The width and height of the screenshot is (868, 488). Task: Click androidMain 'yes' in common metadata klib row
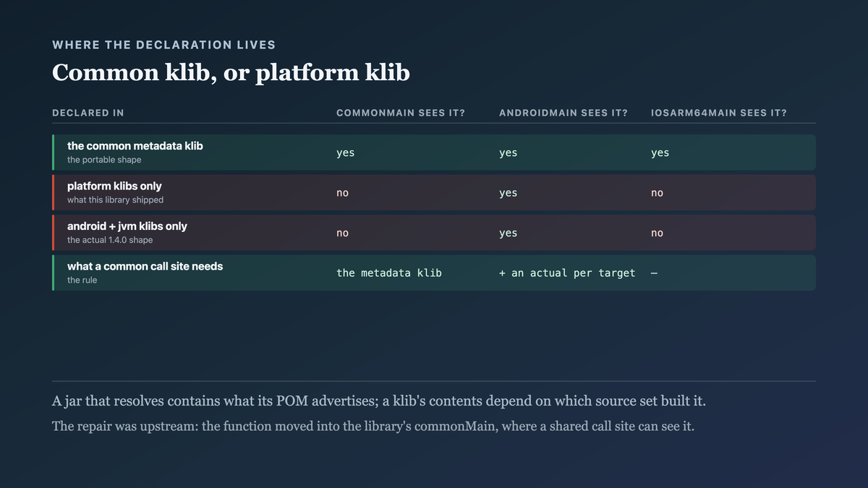509,153
